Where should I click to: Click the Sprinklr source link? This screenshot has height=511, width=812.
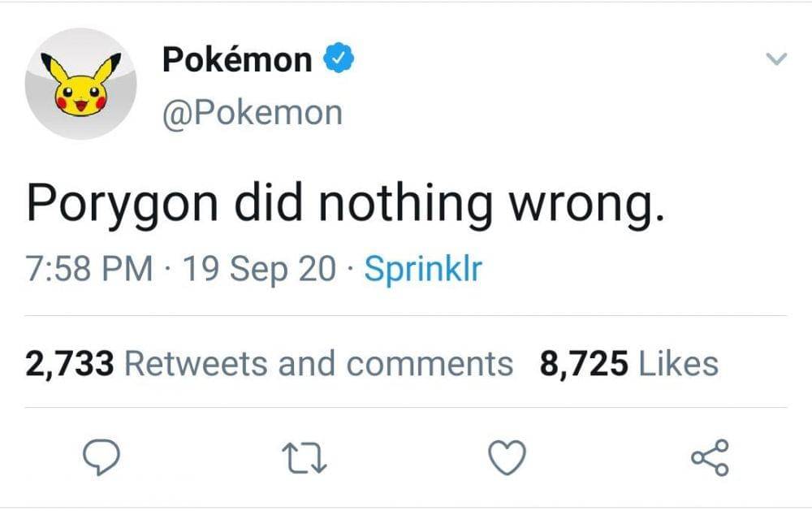pyautogui.click(x=423, y=270)
